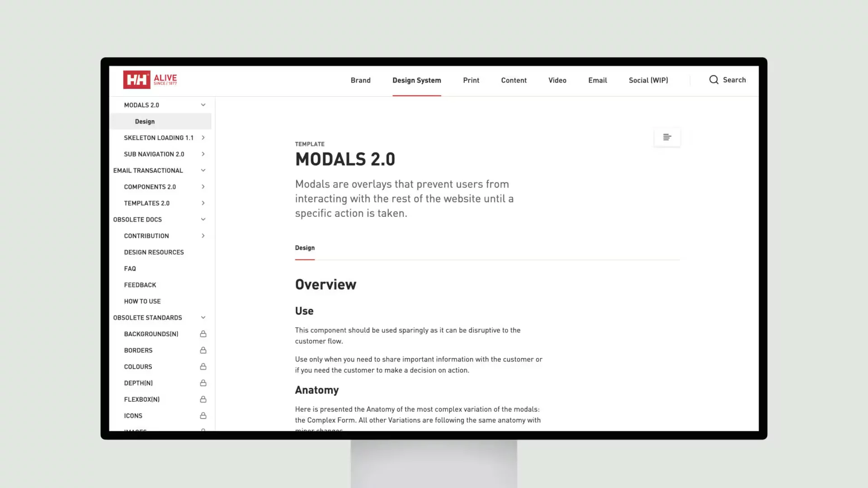Image resolution: width=868 pixels, height=488 pixels.
Task: Click the FEEDBACK sidebar link
Action: tap(140, 284)
